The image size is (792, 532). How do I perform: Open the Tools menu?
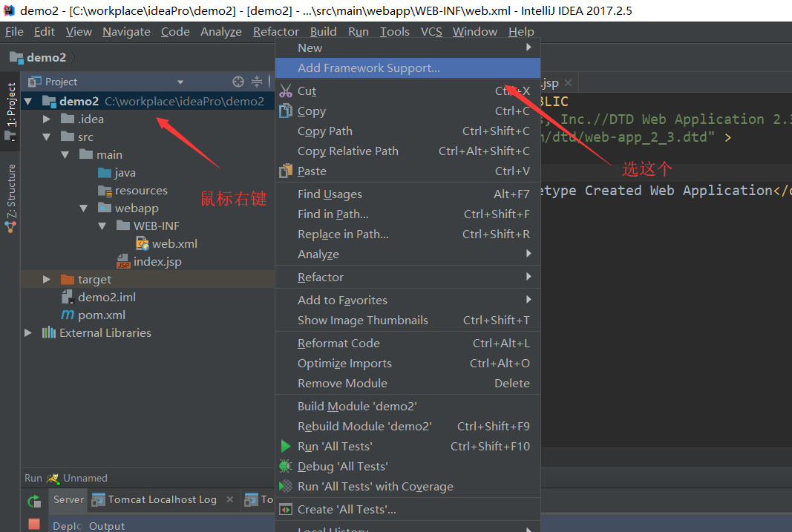coord(394,32)
